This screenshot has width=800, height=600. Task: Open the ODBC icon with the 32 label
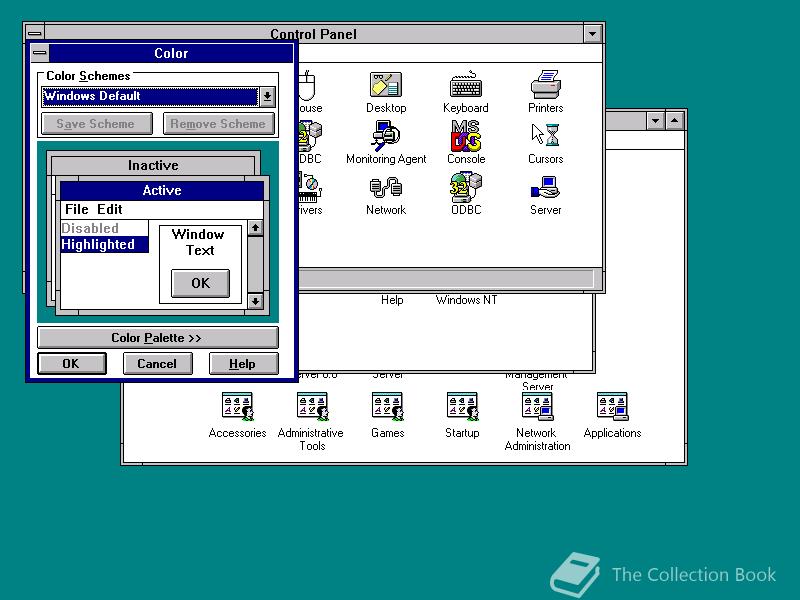[x=466, y=194]
